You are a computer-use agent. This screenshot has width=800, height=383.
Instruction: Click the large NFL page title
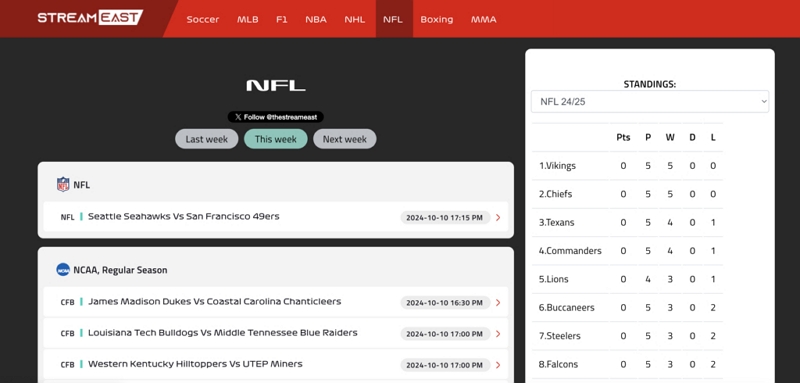coord(276,85)
